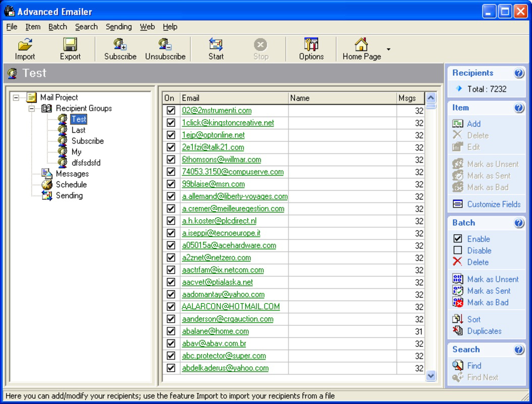Image resolution: width=532 pixels, height=404 pixels.
Task: Open the Home Page dropdown arrow
Action: pyautogui.click(x=389, y=49)
